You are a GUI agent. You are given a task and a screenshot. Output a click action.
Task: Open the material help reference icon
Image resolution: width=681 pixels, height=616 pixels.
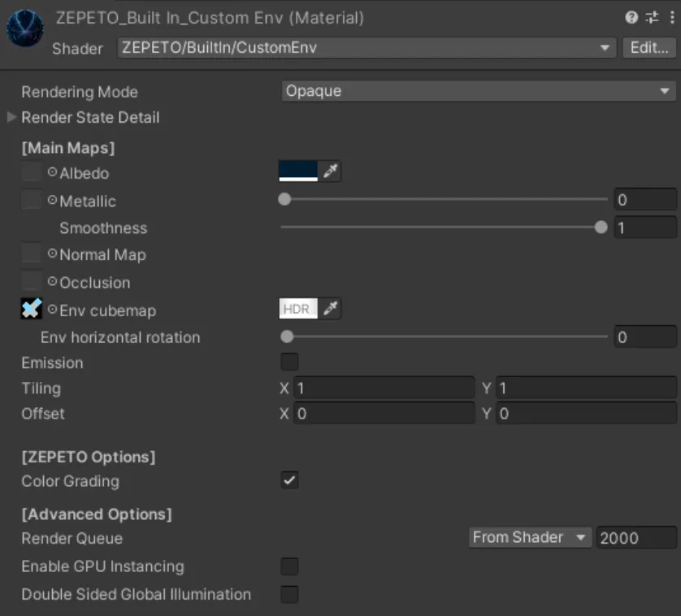click(x=631, y=17)
